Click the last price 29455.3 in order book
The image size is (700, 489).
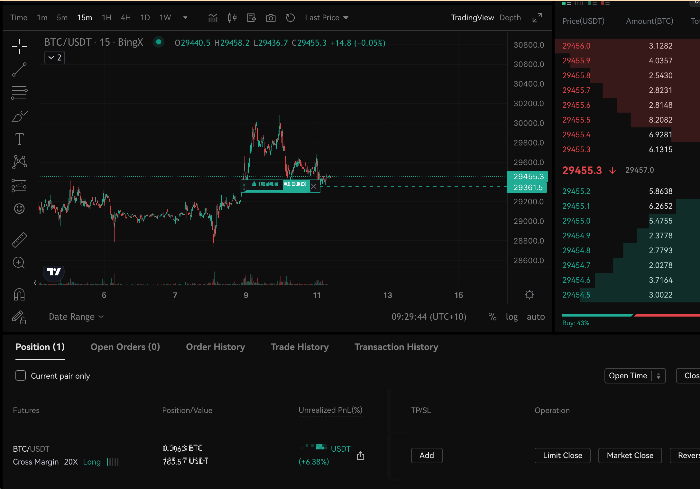click(x=582, y=170)
